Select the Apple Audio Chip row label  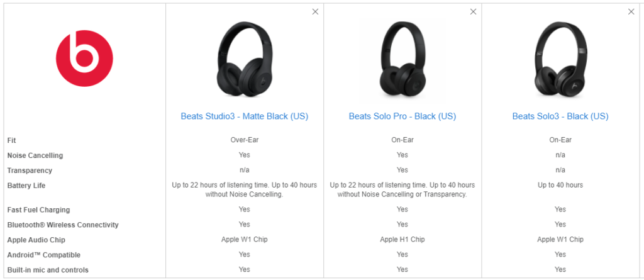36,240
